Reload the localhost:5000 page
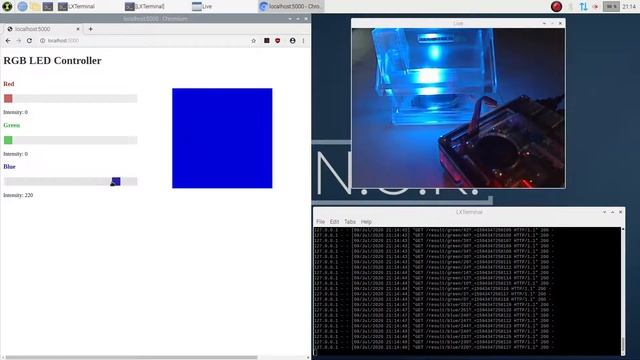Screen dimensions: 640x360 point(29,40)
